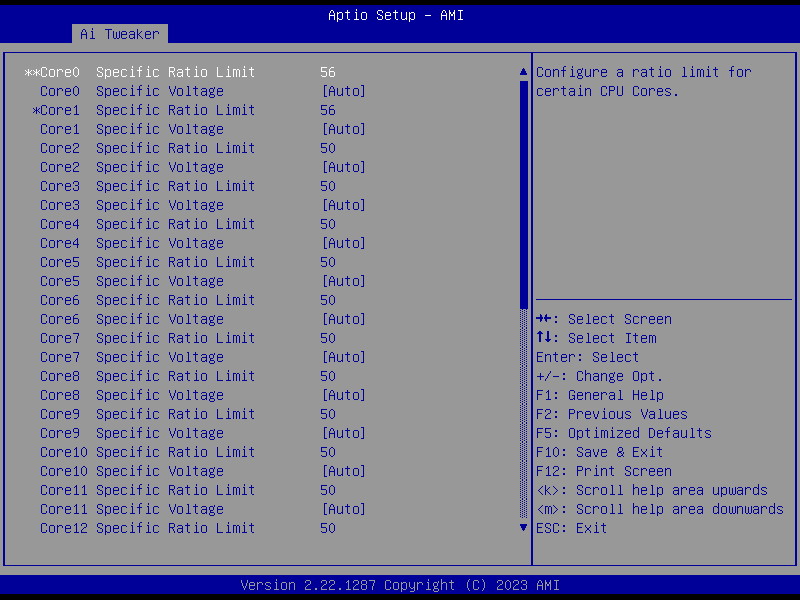Image resolution: width=800 pixels, height=600 pixels.
Task: Click the Aptio Setup - AMI title
Action: [x=396, y=15]
